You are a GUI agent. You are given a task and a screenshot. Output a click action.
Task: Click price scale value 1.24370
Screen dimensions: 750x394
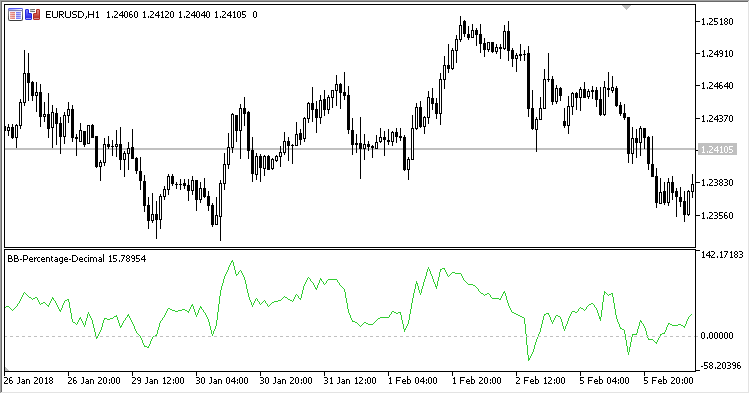pos(717,118)
